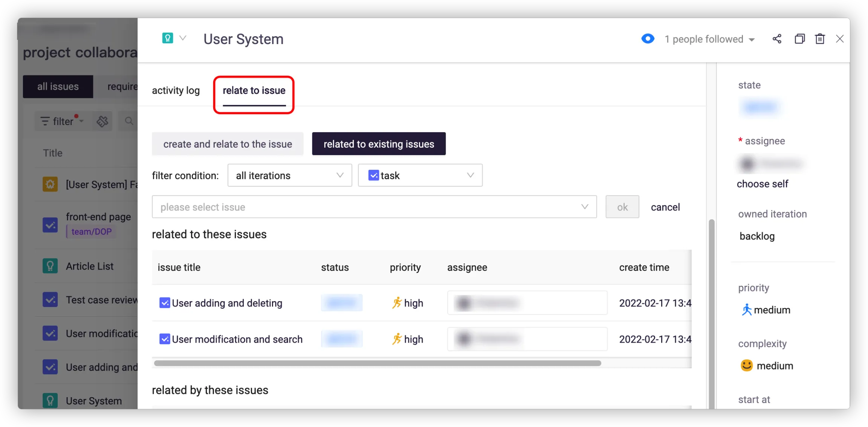Click the Article List requirement icon
868x427 pixels.
50,266
